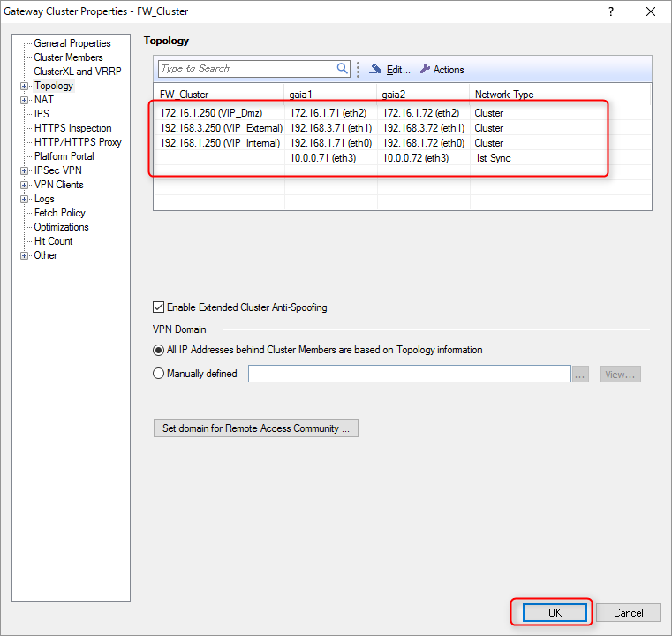Select Other in the tree

[45, 255]
